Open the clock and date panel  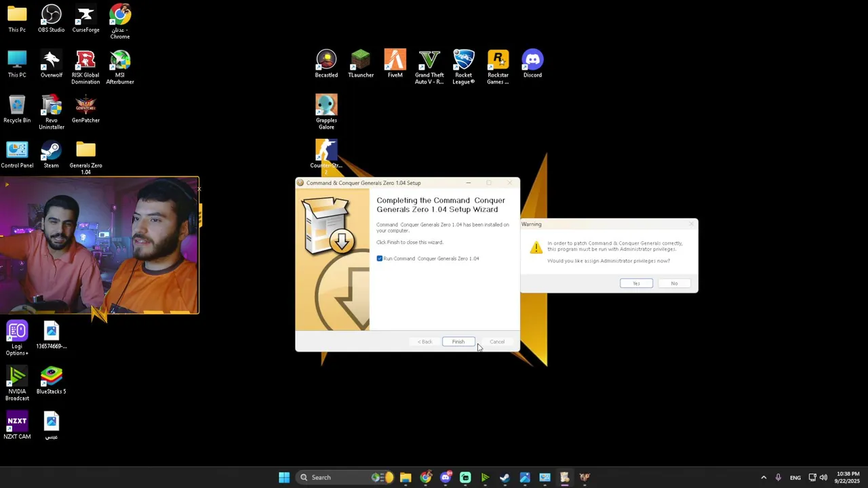tap(848, 477)
